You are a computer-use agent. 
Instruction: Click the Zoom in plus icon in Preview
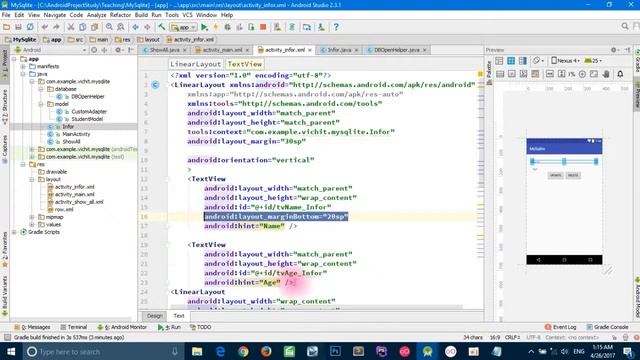pyautogui.click(x=582, y=74)
